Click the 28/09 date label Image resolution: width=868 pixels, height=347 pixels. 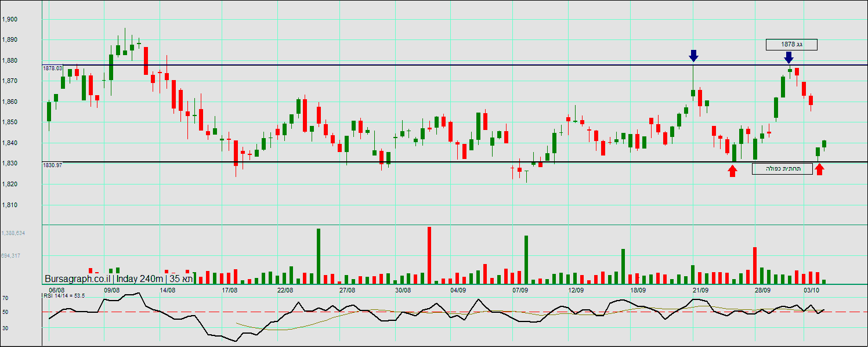(762, 290)
